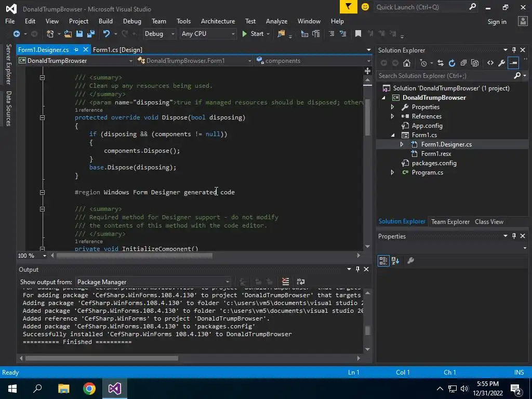Open the Debug menu
532x399 pixels.
pos(132,21)
